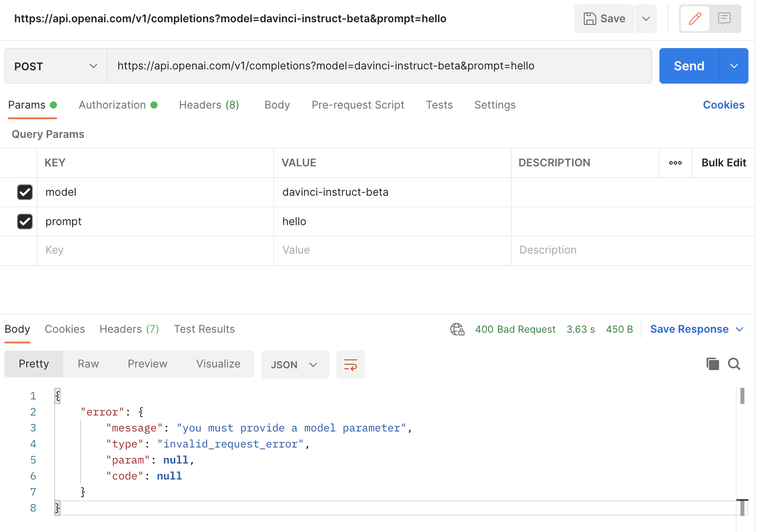Viewport: 760px width, 532px height.
Task: Click the network globe lock icon
Action: click(x=457, y=329)
